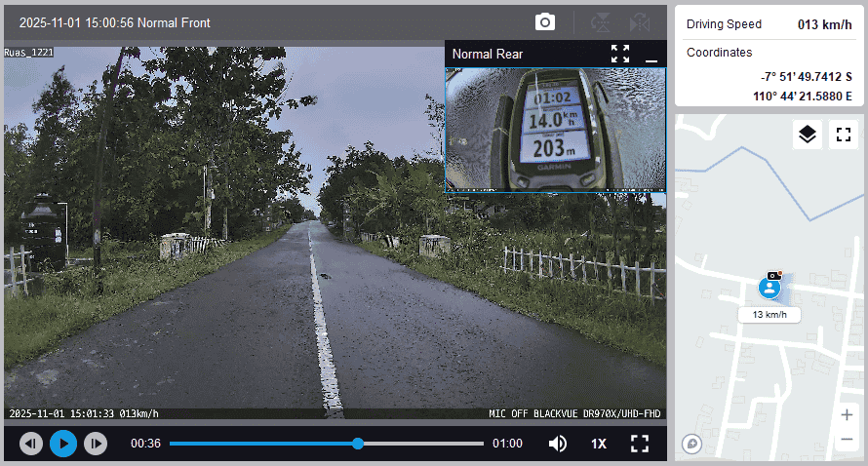The width and height of the screenshot is (868, 466).
Task: Step forward to the next frame
Action: click(95, 444)
